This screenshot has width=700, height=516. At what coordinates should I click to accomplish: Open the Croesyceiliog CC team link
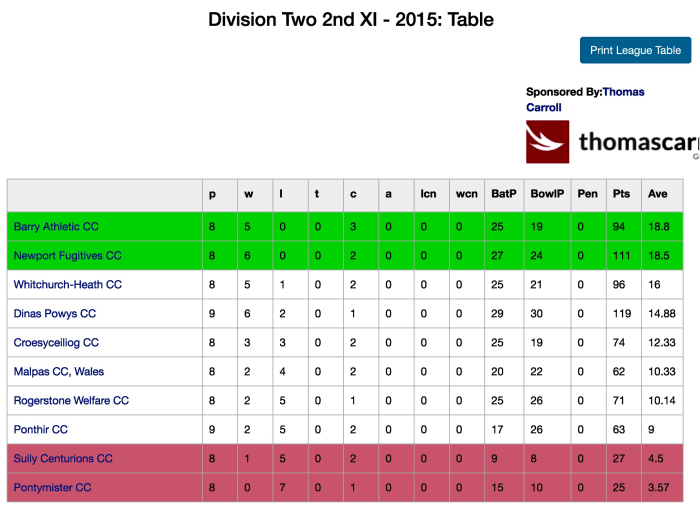tap(56, 343)
